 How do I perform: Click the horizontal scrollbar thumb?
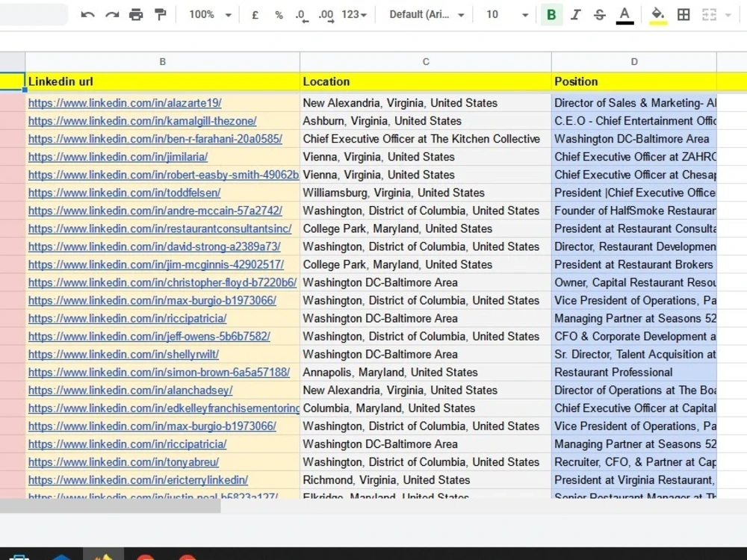tap(110, 505)
